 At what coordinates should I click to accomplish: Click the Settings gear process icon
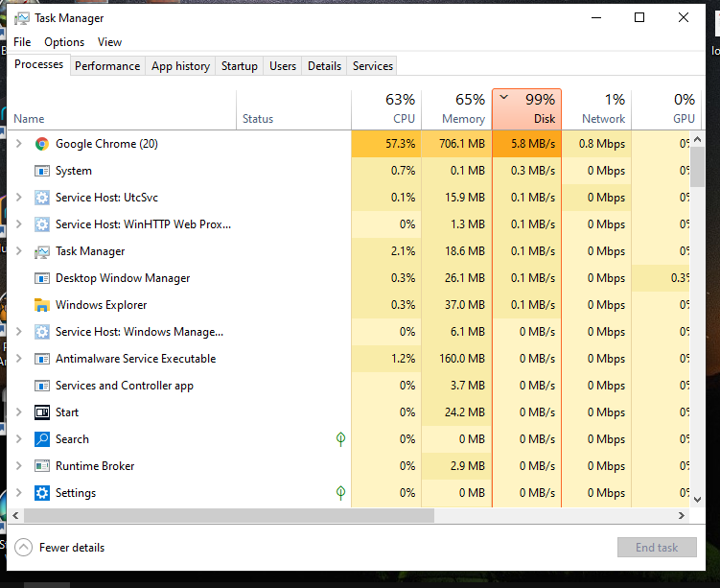point(42,493)
